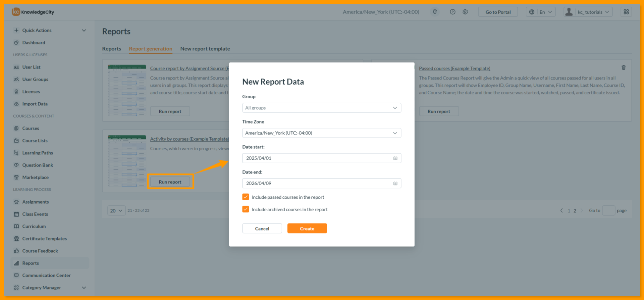Open the En language dropdown
Image resolution: width=644 pixels, height=300 pixels.
pos(541,12)
